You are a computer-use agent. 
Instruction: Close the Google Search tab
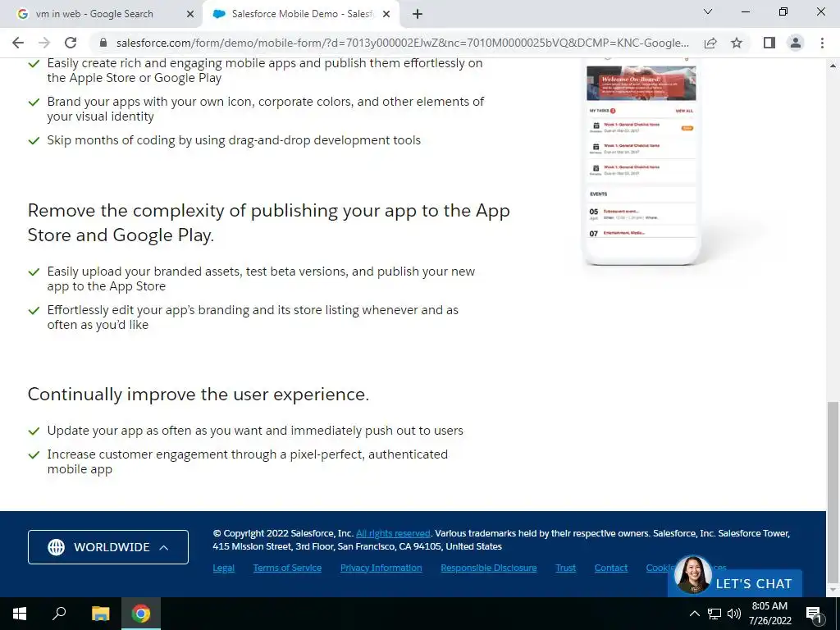point(190,14)
